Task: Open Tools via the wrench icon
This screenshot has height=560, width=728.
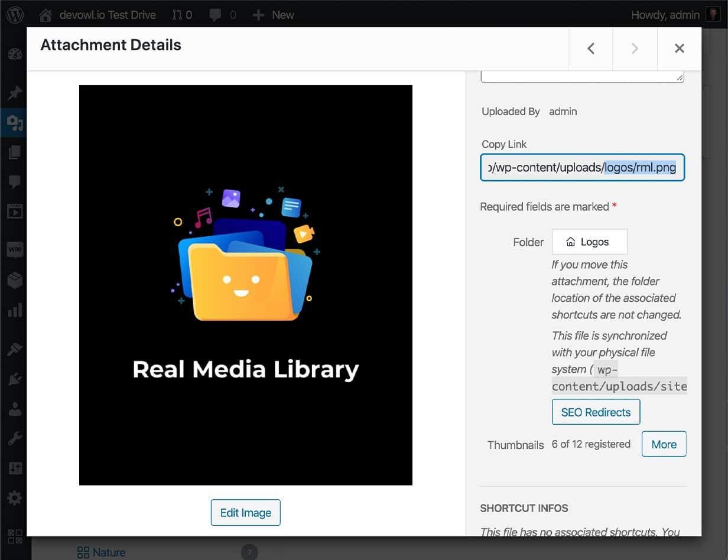Action: [14, 438]
